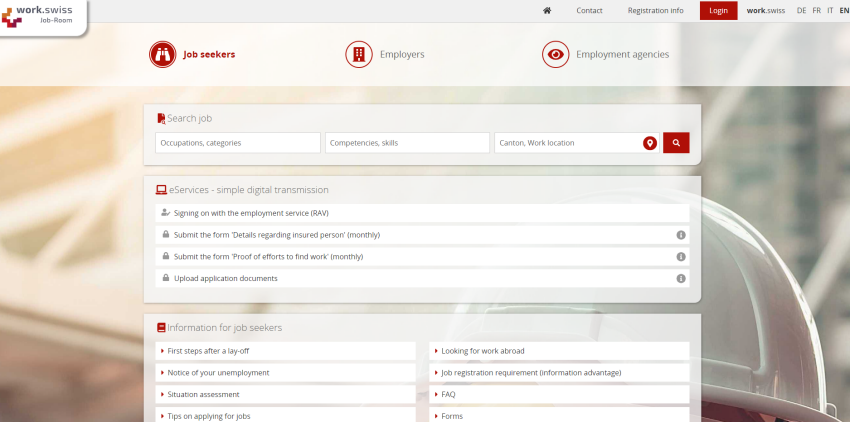Viewport: 850px width, 422px height.
Task: Click the red search magnifier button
Action: pos(676,143)
